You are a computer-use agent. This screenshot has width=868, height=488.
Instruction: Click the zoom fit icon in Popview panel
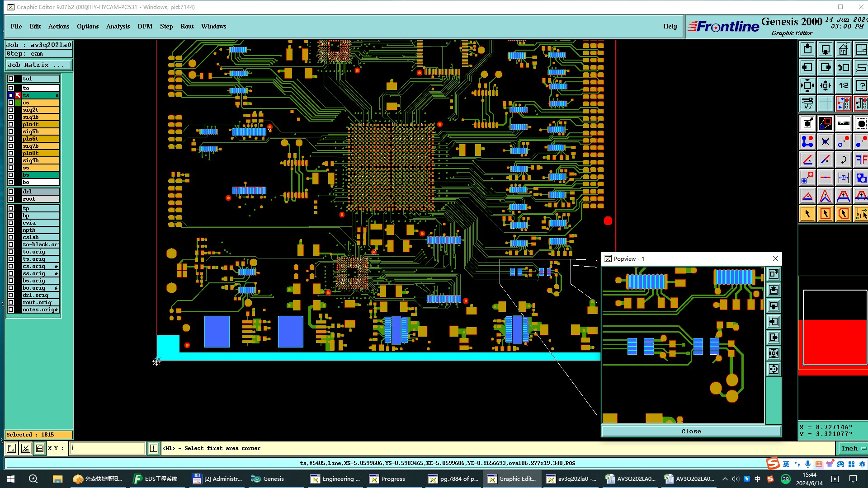coord(774,353)
